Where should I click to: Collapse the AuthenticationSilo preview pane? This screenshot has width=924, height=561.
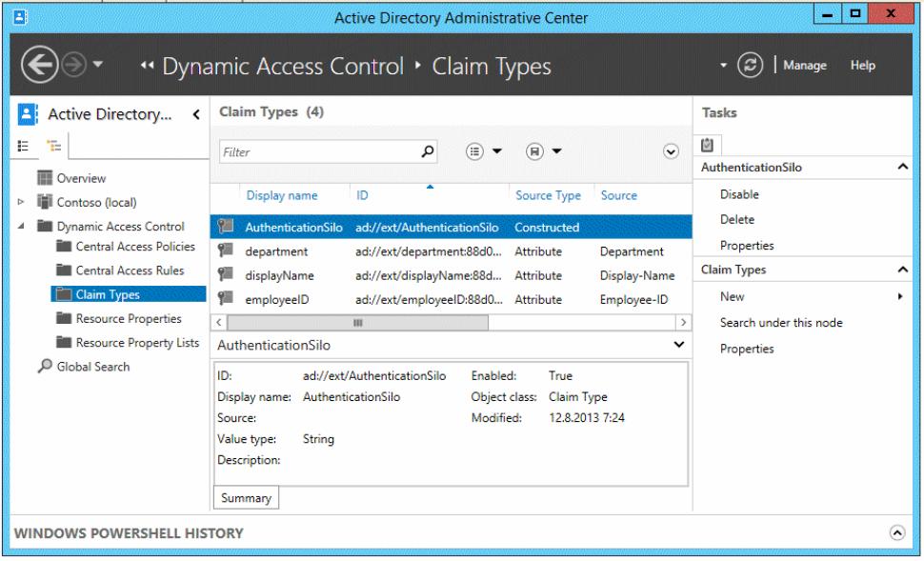679,345
